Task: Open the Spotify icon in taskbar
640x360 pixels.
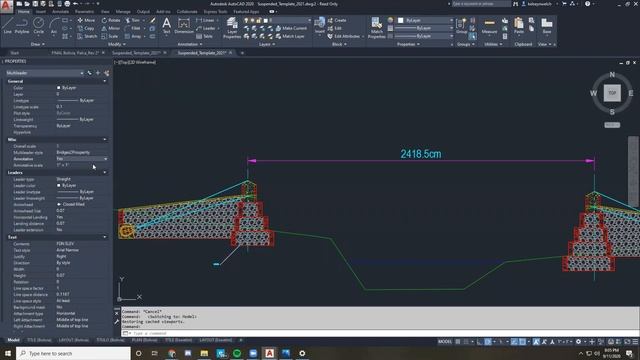Action: (237, 353)
